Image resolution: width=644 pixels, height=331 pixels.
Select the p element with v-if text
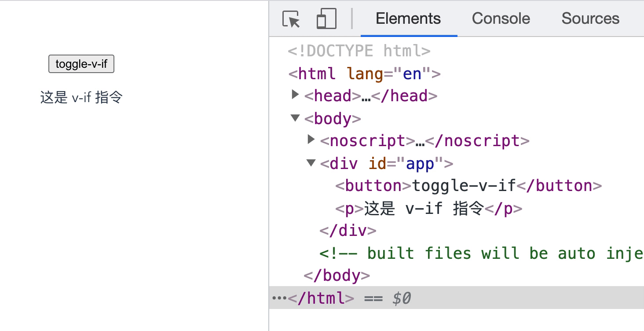pyautogui.click(x=429, y=208)
